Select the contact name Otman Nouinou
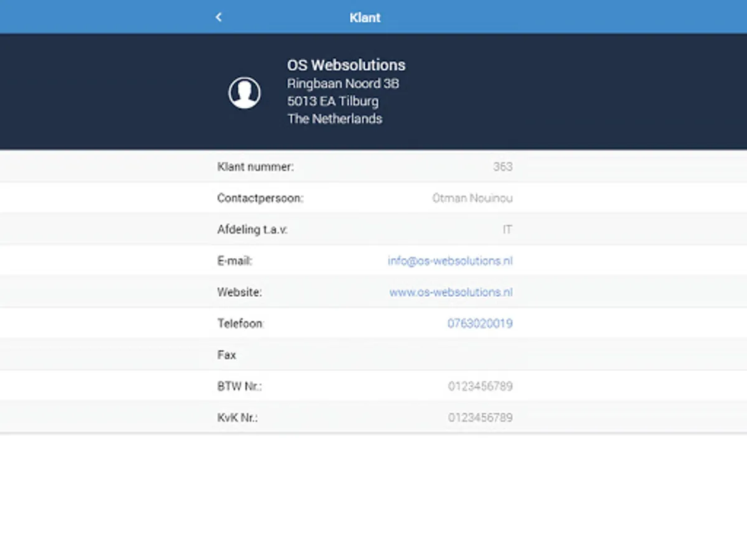Screen dimensions: 747x560 [472, 198]
